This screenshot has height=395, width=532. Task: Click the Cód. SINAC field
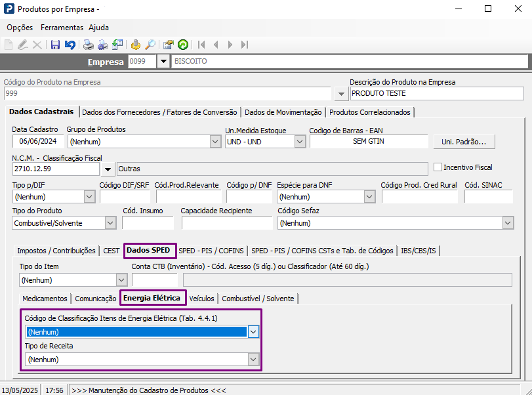488,197
